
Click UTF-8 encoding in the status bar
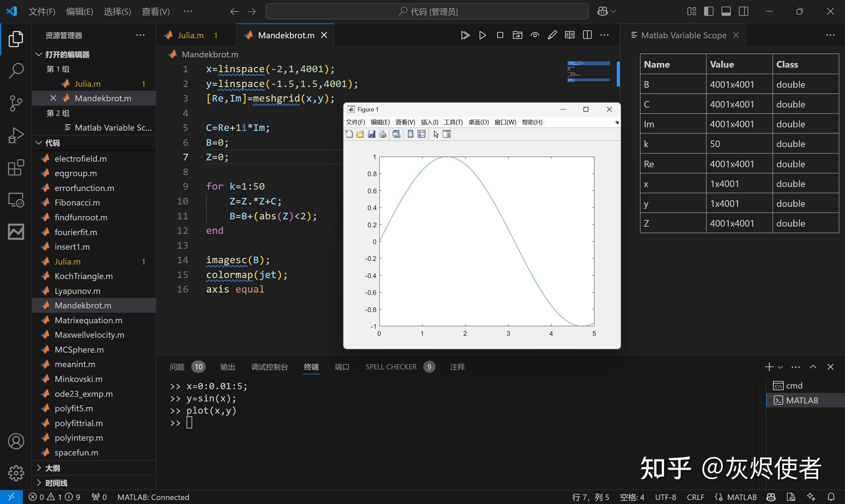tap(666, 497)
